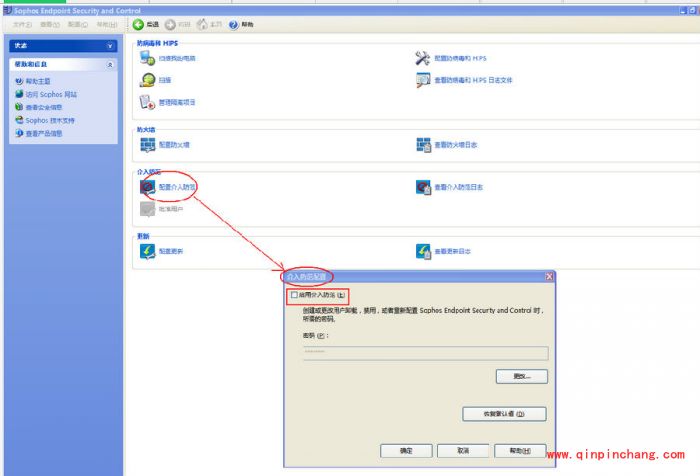Click the magnifier Scan (扫描) icon
Viewport: 700px width, 476px height.
point(148,80)
